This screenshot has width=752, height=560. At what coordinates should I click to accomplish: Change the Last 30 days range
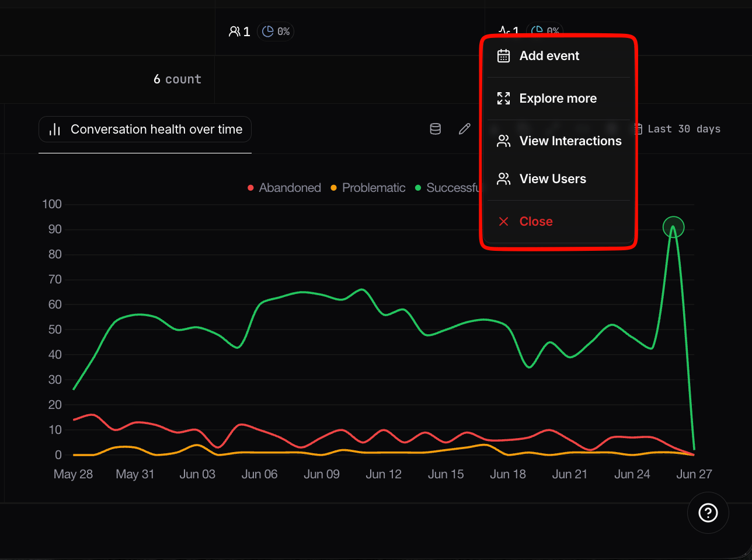click(678, 129)
